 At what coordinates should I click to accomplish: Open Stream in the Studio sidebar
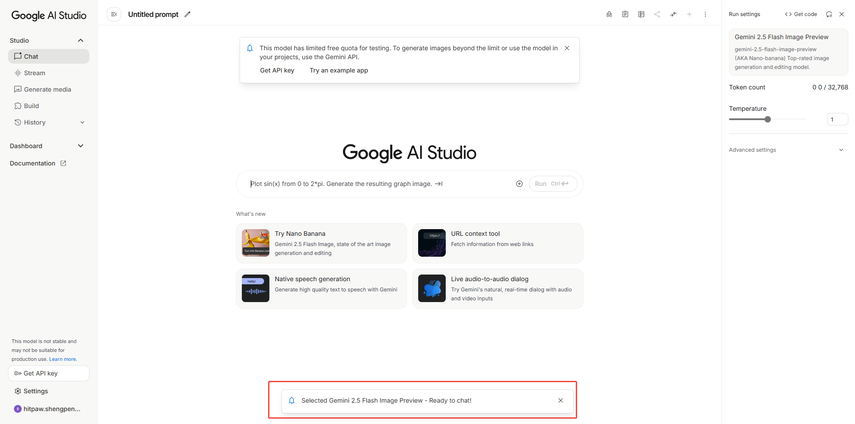pos(49,73)
